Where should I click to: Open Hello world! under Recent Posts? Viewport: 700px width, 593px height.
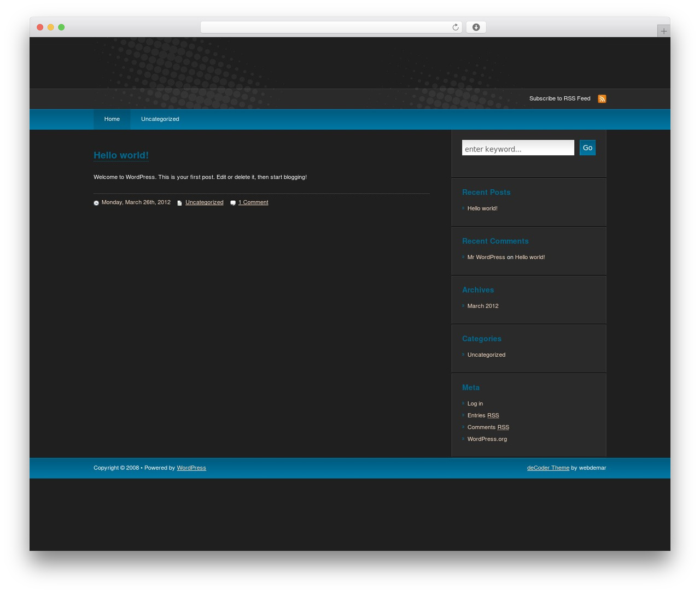(482, 208)
